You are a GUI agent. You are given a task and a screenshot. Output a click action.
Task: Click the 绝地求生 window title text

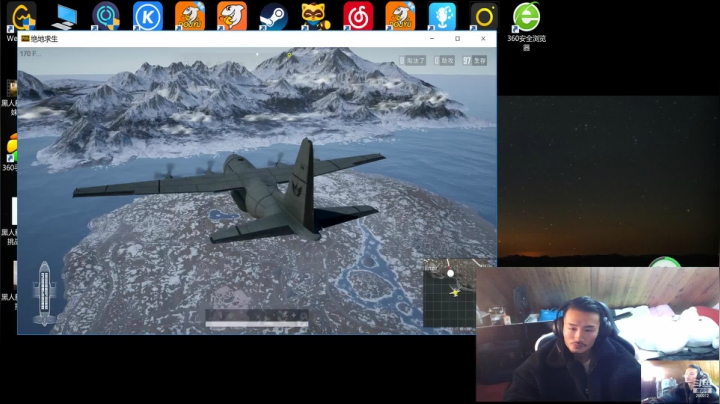(x=44, y=39)
